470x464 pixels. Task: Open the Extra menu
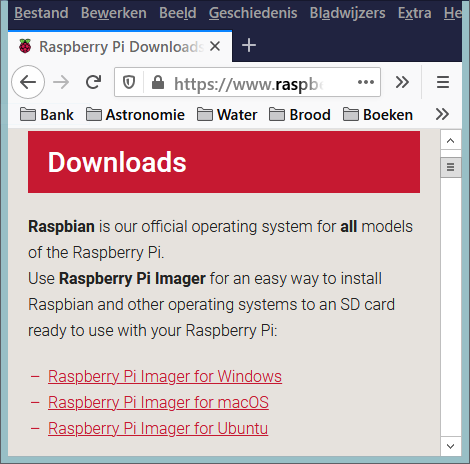click(414, 13)
